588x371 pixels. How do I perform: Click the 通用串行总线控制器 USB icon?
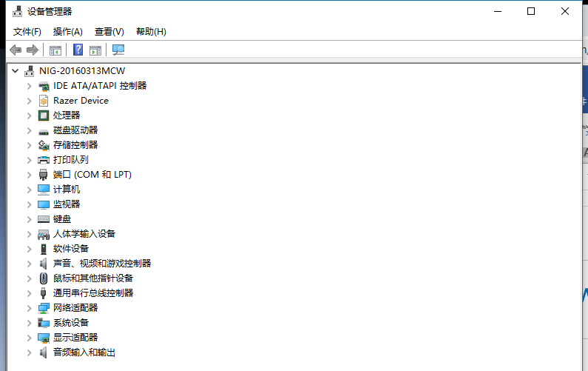(44, 293)
